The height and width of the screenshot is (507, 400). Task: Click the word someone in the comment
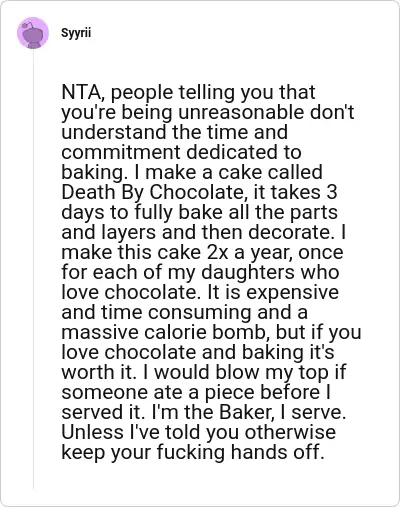[x=104, y=392]
